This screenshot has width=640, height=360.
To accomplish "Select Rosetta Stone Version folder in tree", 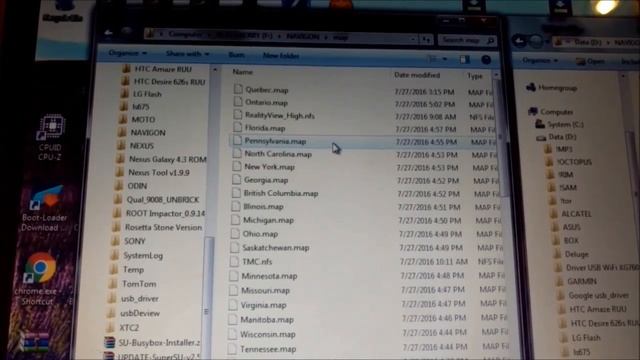I will (x=163, y=227).
